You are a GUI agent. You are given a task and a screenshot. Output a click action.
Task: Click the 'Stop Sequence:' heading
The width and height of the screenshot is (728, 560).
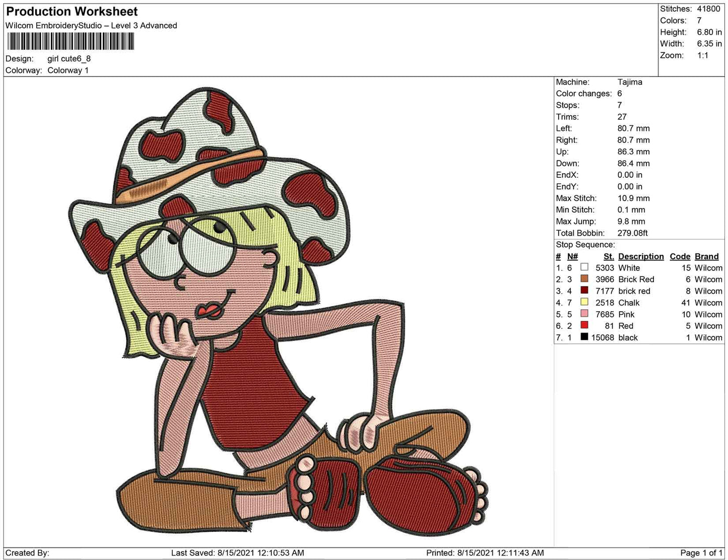pos(585,244)
